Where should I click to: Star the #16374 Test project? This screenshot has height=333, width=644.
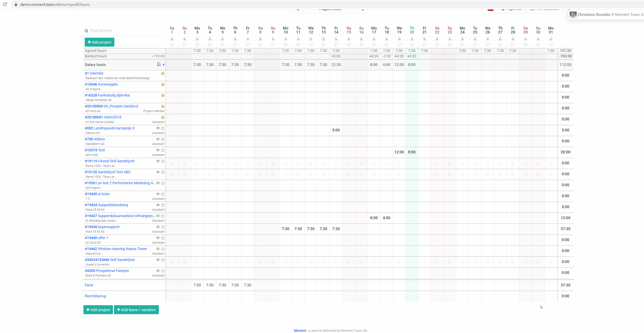point(163,150)
